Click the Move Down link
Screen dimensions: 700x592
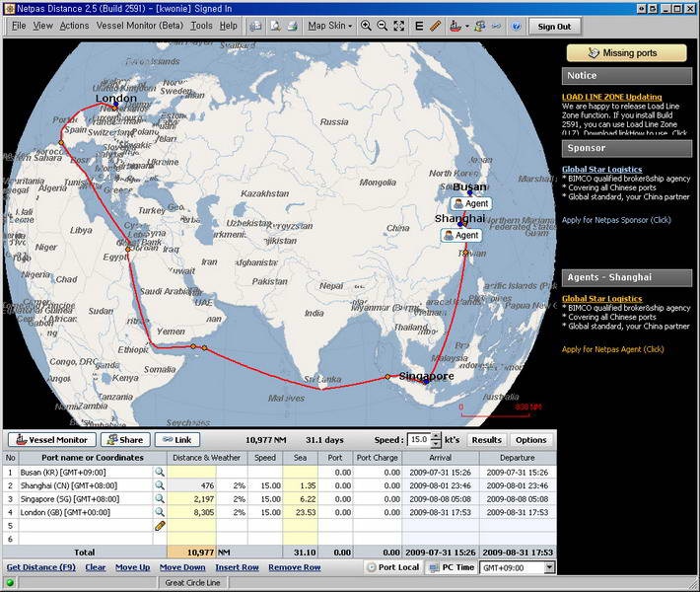point(182,567)
